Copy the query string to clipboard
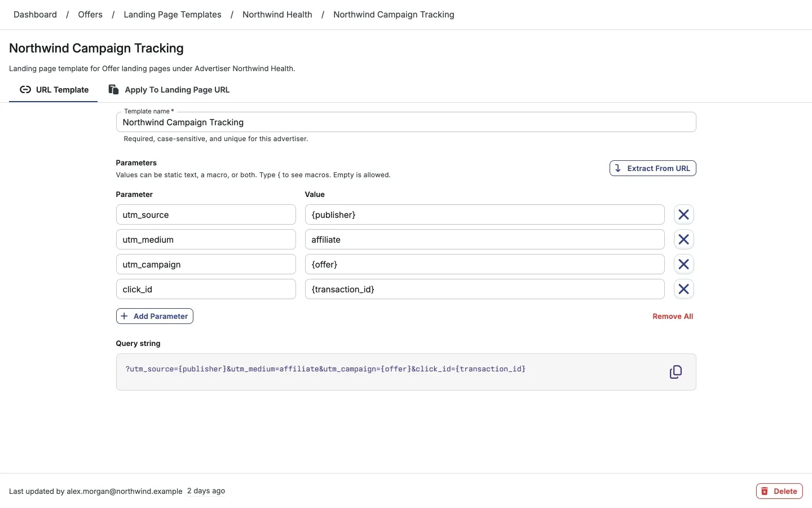The height and width of the screenshot is (508, 812). tap(676, 372)
